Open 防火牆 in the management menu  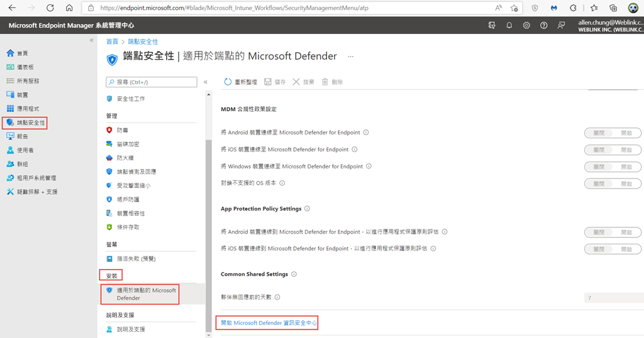click(125, 158)
